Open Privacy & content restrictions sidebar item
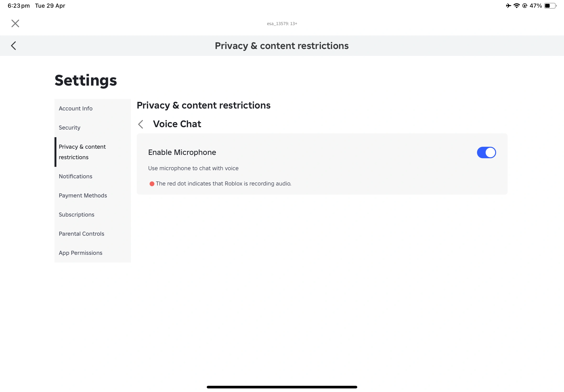The width and height of the screenshot is (564, 392). coord(82,152)
